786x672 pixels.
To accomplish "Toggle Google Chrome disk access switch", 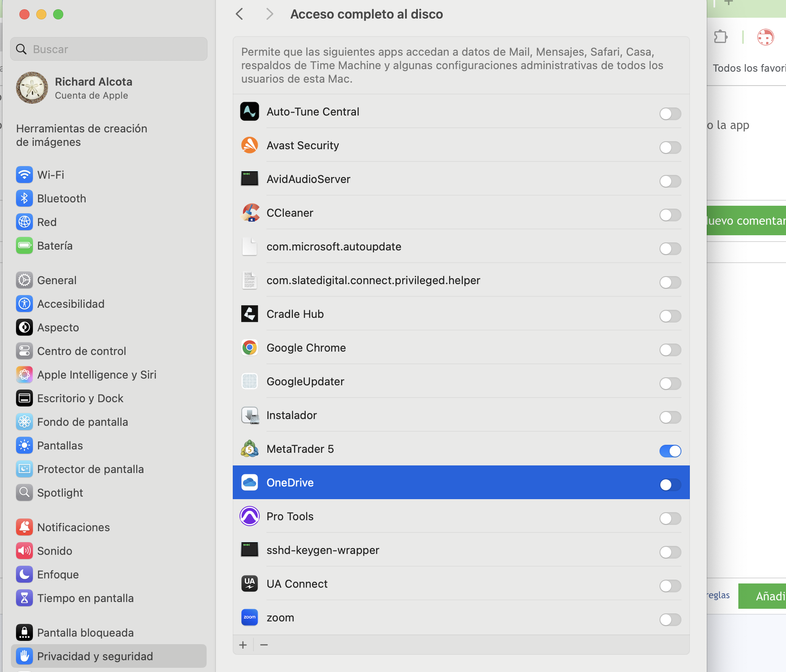I will coord(670,350).
